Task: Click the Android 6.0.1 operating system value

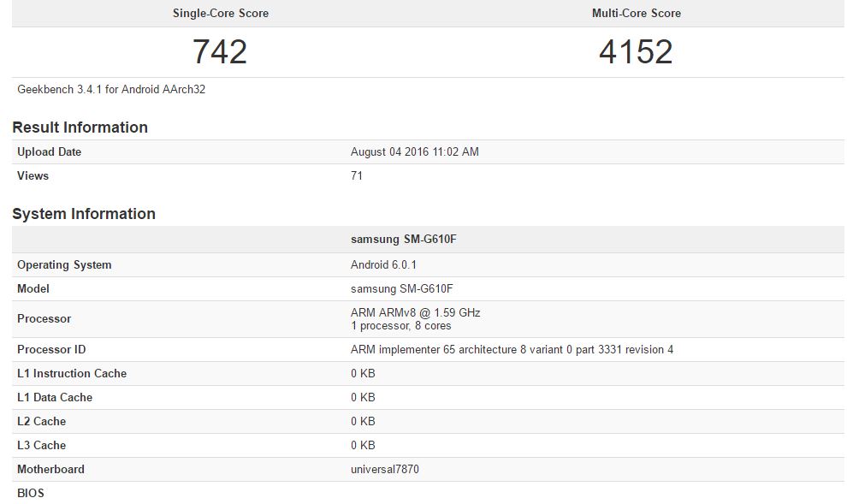Action: pyautogui.click(x=383, y=264)
